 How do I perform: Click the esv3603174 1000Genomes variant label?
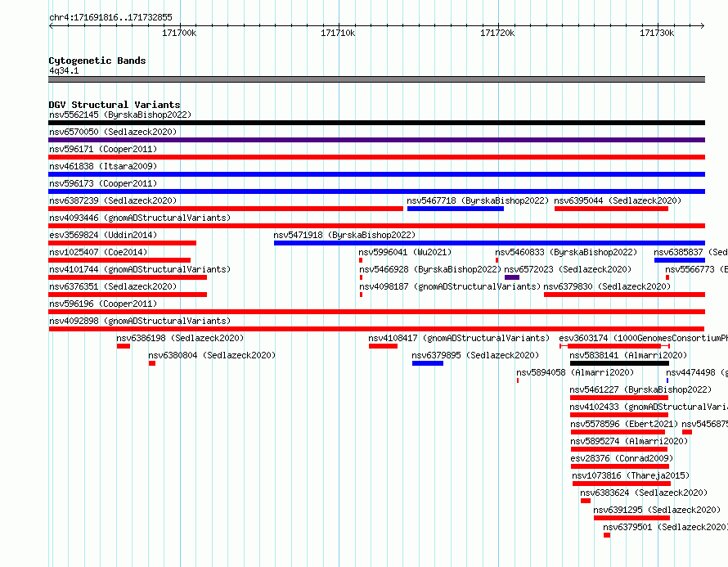(x=644, y=338)
